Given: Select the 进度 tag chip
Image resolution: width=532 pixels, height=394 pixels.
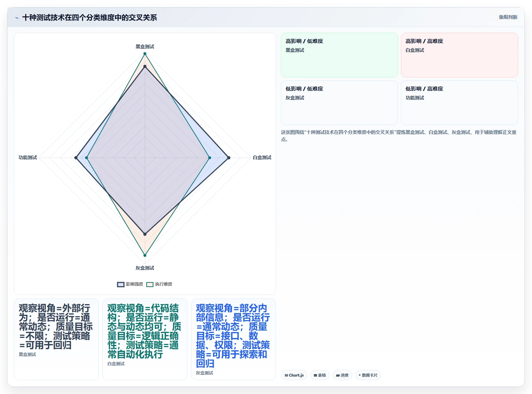Looking at the screenshot, I should point(342,375).
